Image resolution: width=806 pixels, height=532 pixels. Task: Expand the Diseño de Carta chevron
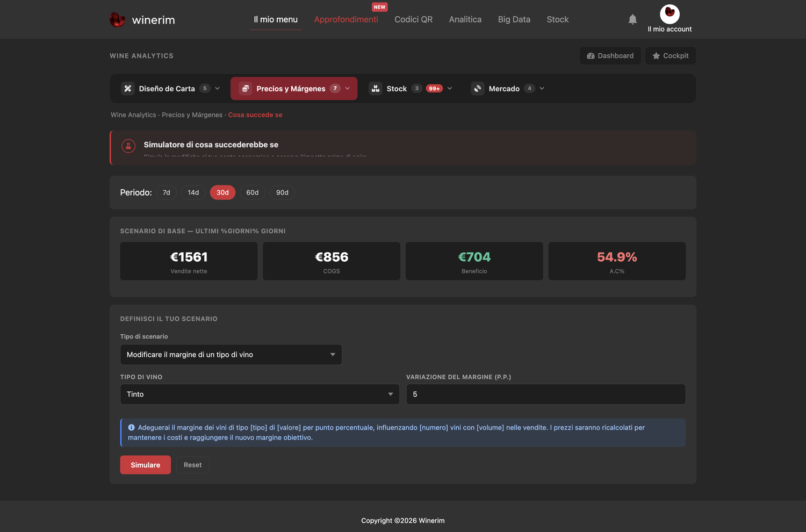point(217,89)
